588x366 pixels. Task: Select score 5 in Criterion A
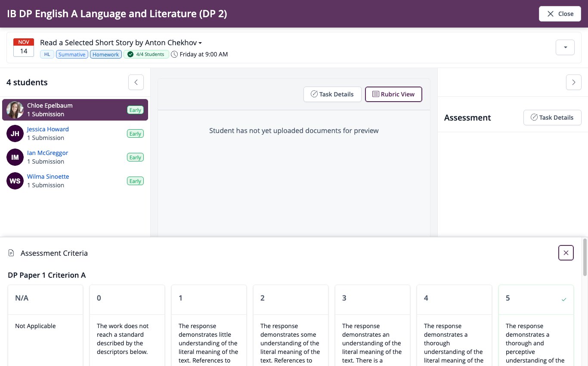[536, 325]
